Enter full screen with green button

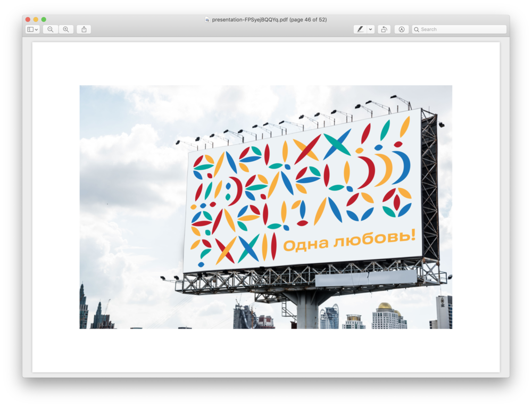click(44, 20)
